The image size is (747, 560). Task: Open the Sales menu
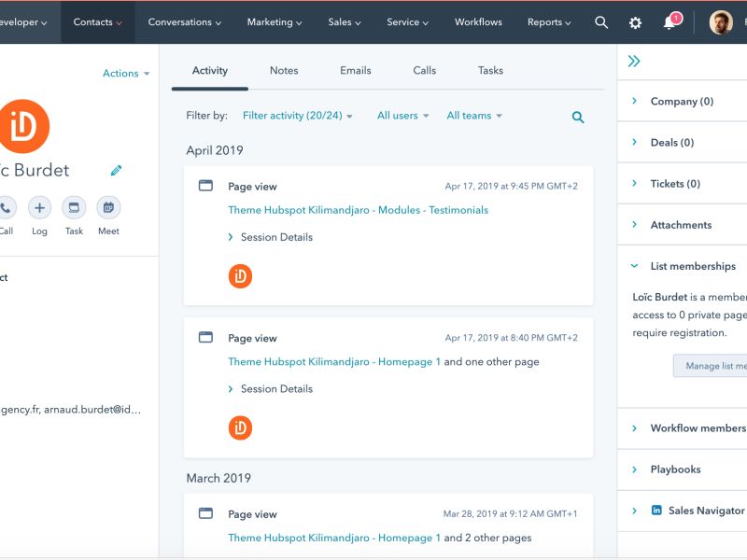tap(344, 22)
